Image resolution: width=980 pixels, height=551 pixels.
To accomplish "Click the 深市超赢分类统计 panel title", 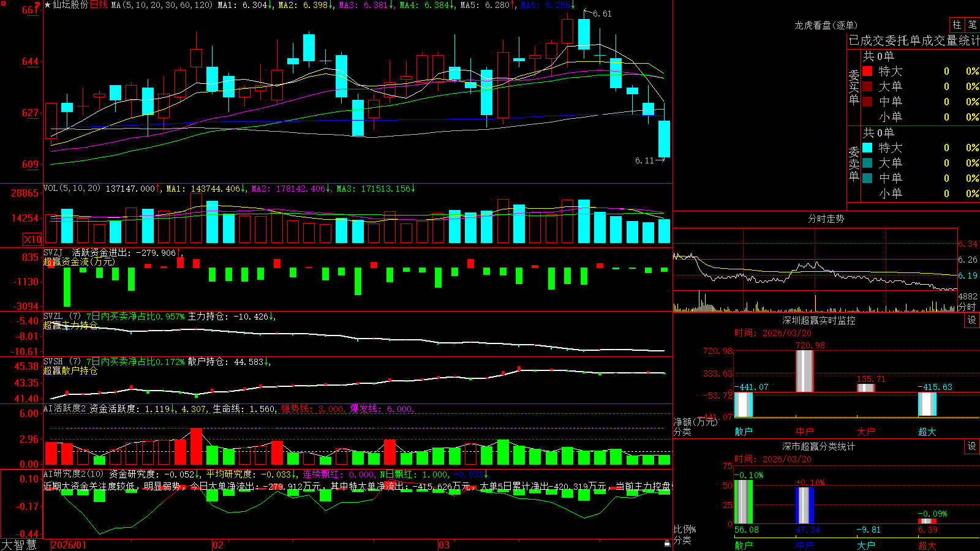I will (818, 446).
